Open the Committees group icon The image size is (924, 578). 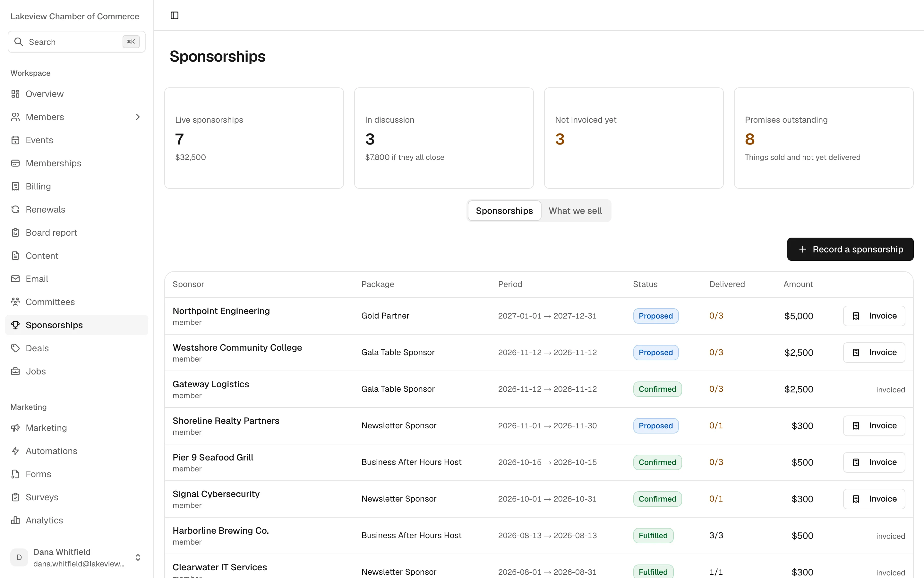pos(15,302)
